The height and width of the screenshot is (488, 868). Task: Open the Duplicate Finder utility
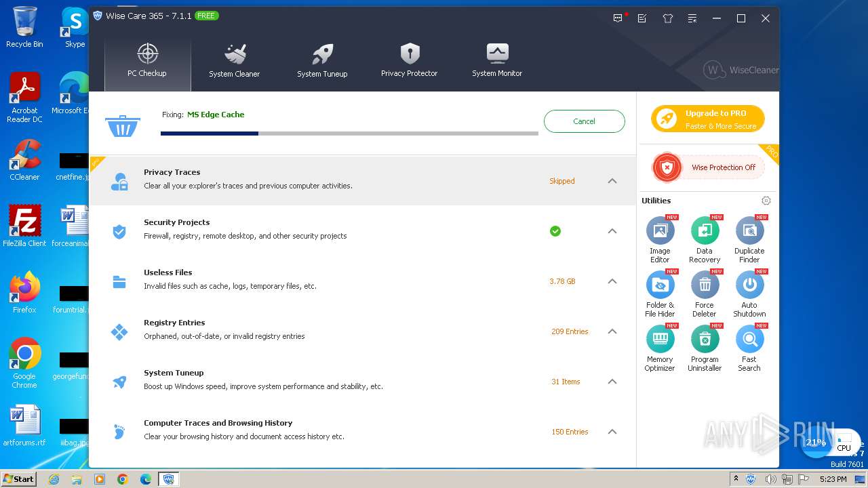point(749,239)
